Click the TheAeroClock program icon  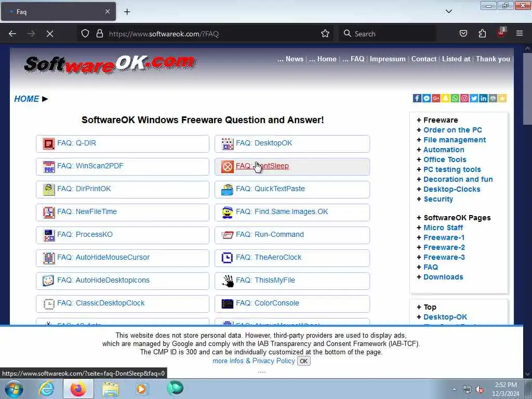coord(228,258)
